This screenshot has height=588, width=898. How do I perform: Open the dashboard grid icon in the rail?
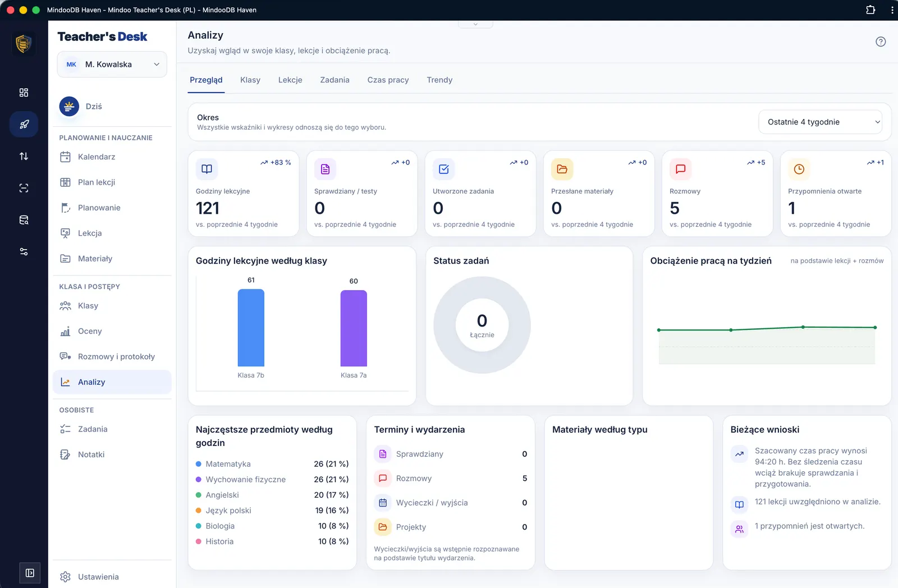(24, 93)
